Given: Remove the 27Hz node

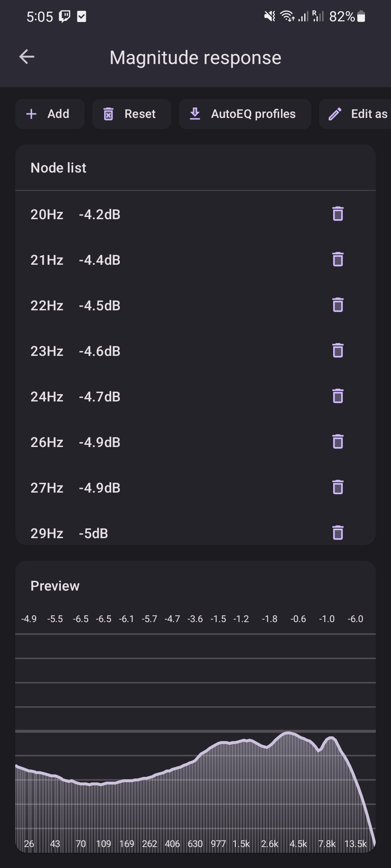Looking at the screenshot, I should (338, 488).
